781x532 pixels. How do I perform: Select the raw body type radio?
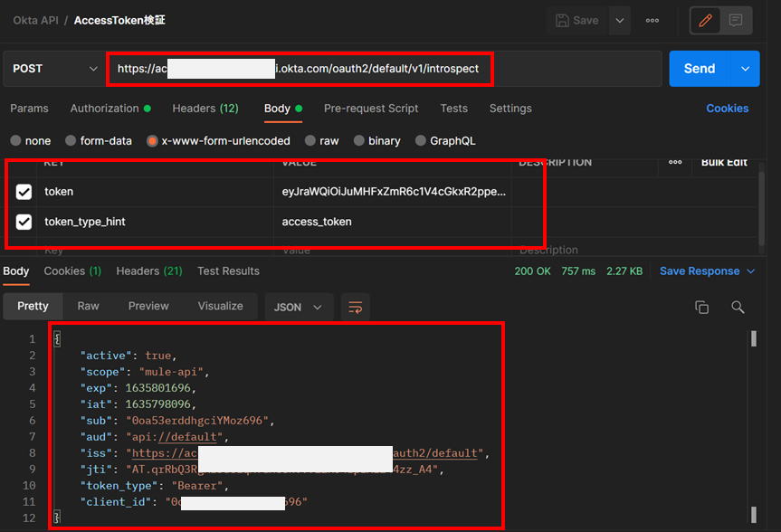click(310, 141)
